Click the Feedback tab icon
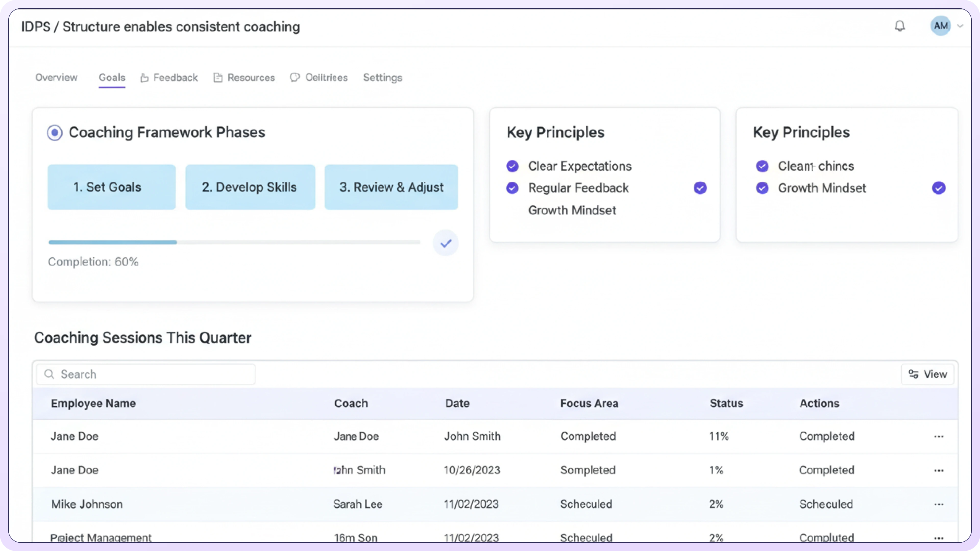The width and height of the screenshot is (980, 551). click(144, 78)
